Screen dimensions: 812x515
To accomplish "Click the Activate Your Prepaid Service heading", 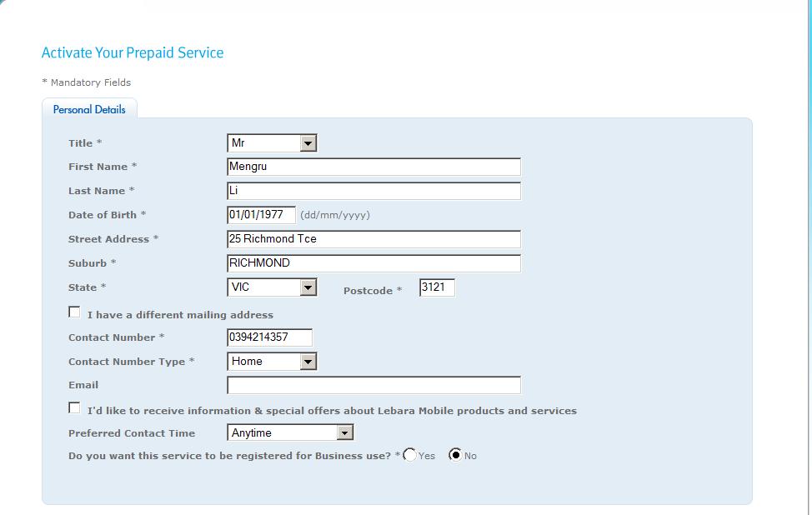I will 133,52.
